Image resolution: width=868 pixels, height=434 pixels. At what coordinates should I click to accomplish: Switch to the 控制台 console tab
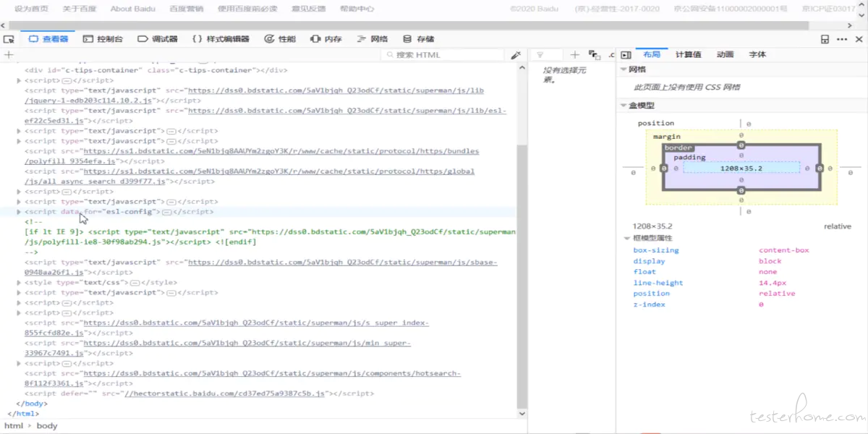pos(103,39)
